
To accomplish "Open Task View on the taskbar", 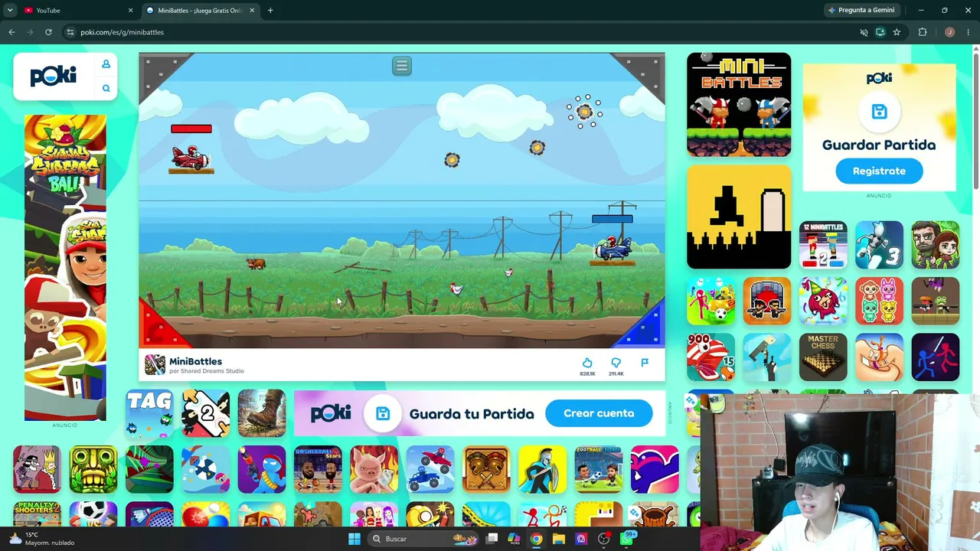I will click(x=492, y=539).
